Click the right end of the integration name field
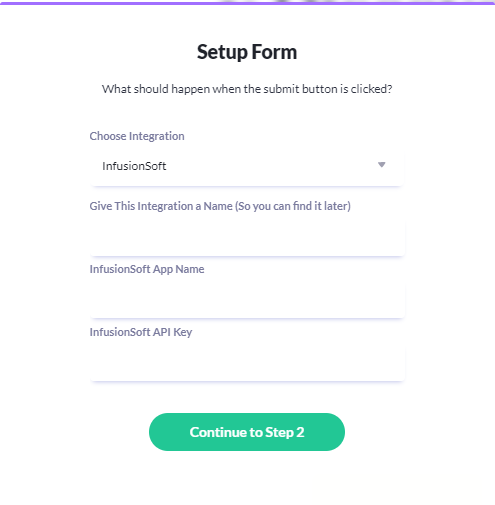Image resolution: width=495 pixels, height=505 pixels. pyautogui.click(x=398, y=236)
